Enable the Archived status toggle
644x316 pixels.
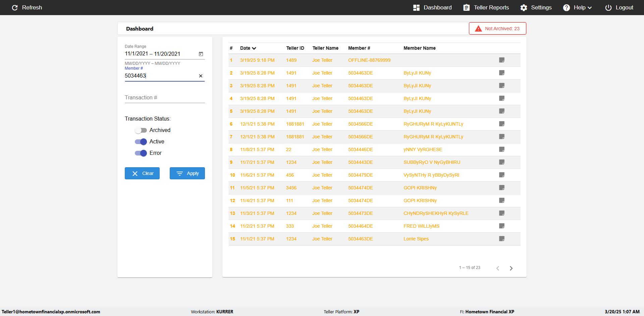[x=141, y=130]
